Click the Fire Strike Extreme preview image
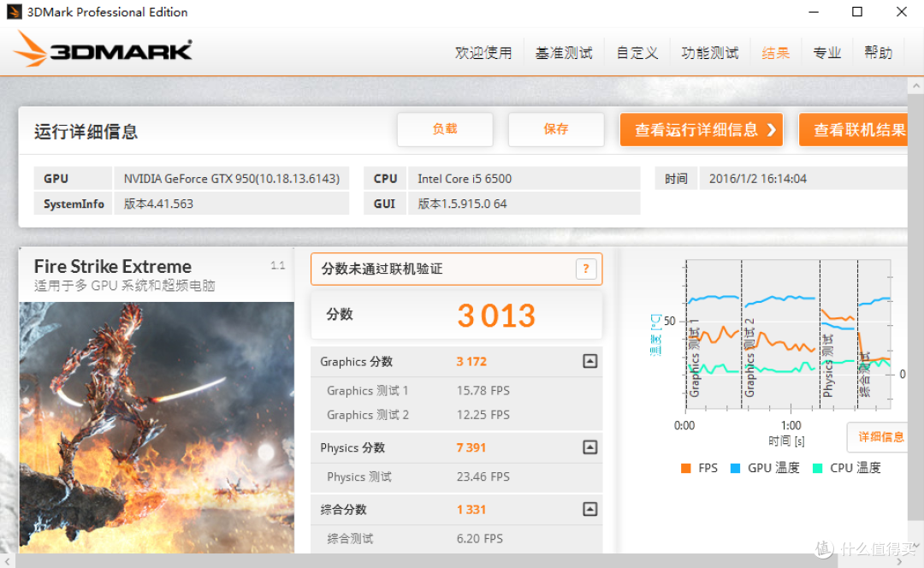924x568 pixels. coord(157,428)
